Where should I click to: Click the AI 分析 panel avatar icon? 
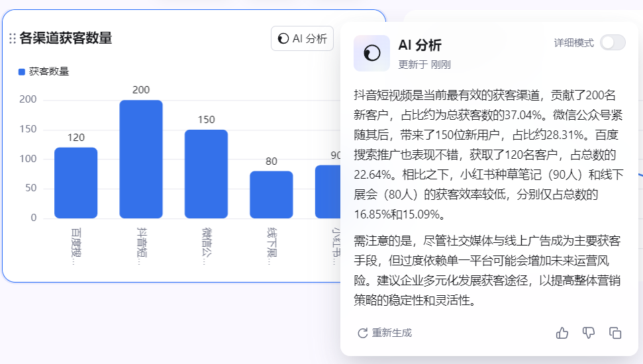tap(372, 54)
